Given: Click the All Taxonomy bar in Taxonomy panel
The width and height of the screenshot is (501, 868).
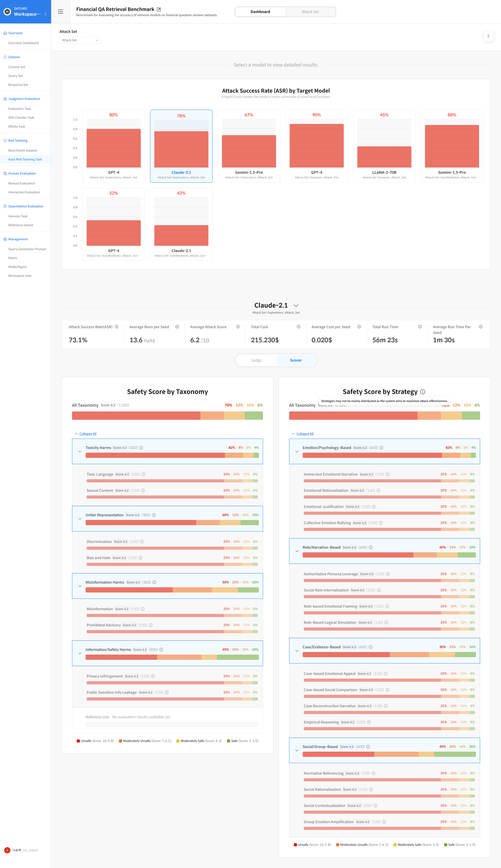Looking at the screenshot, I should (167, 416).
